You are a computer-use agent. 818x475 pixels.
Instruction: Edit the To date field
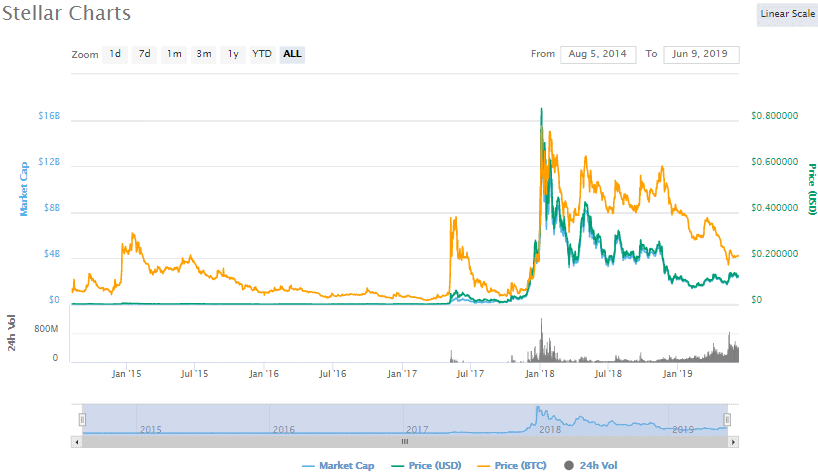point(701,54)
